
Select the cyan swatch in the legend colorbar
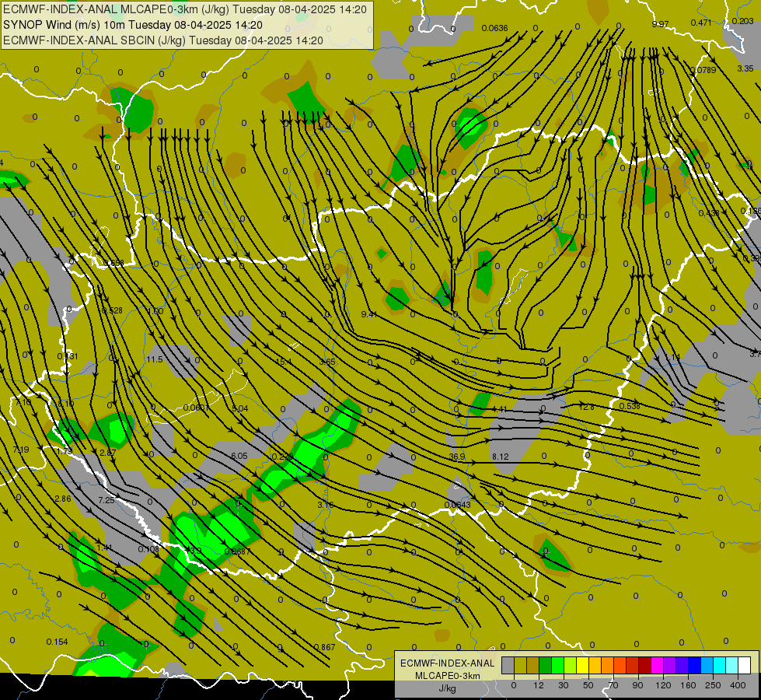(719, 665)
